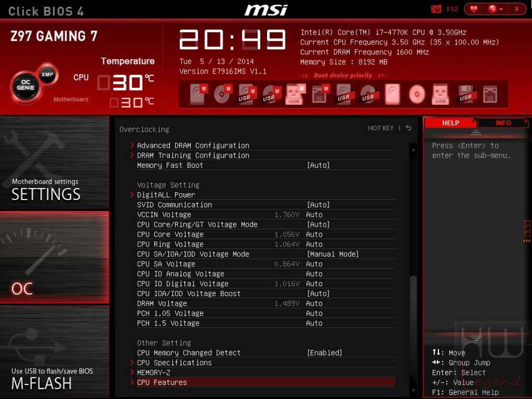Close Click BIOS with the X button
This screenshot has width=532, height=399.
click(x=517, y=9)
